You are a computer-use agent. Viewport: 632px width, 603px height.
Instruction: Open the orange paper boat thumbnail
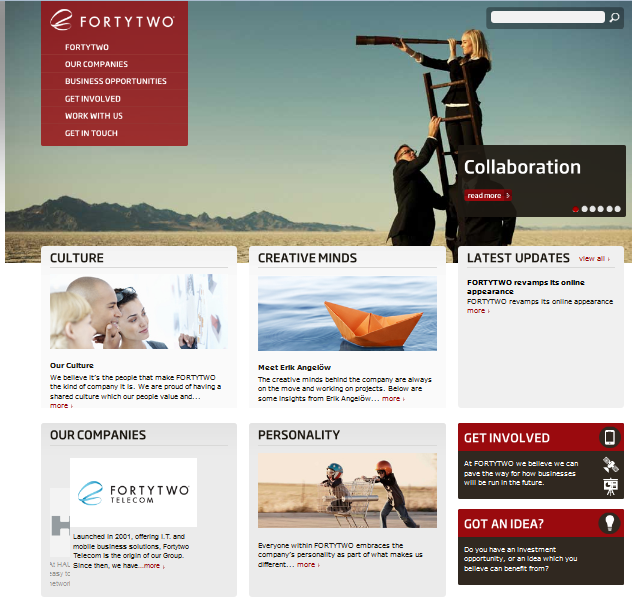click(347, 313)
